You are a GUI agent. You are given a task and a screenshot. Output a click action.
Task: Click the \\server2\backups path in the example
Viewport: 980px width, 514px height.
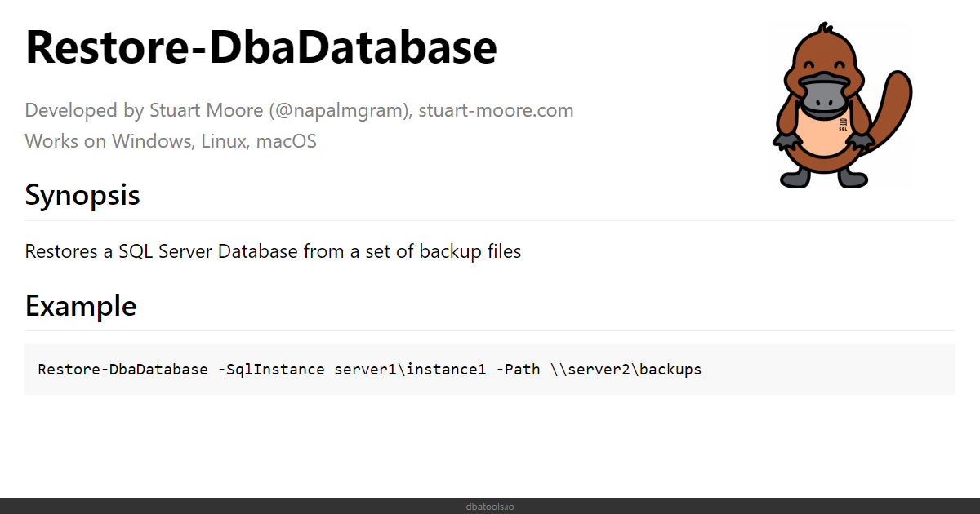click(x=626, y=370)
